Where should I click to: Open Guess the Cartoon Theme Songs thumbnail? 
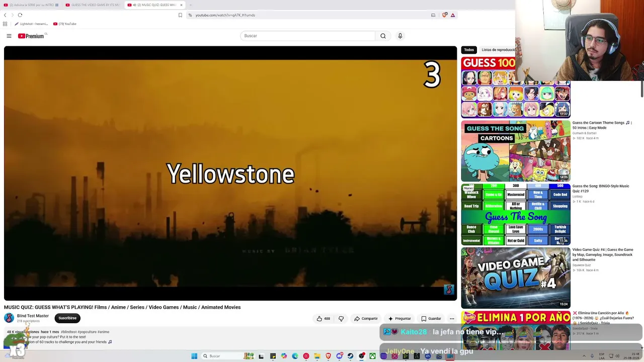[516, 151]
